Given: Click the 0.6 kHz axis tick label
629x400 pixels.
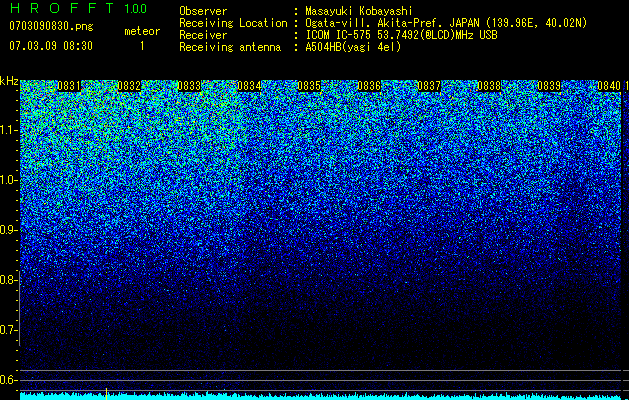Looking at the screenshot, I should tap(8, 380).
